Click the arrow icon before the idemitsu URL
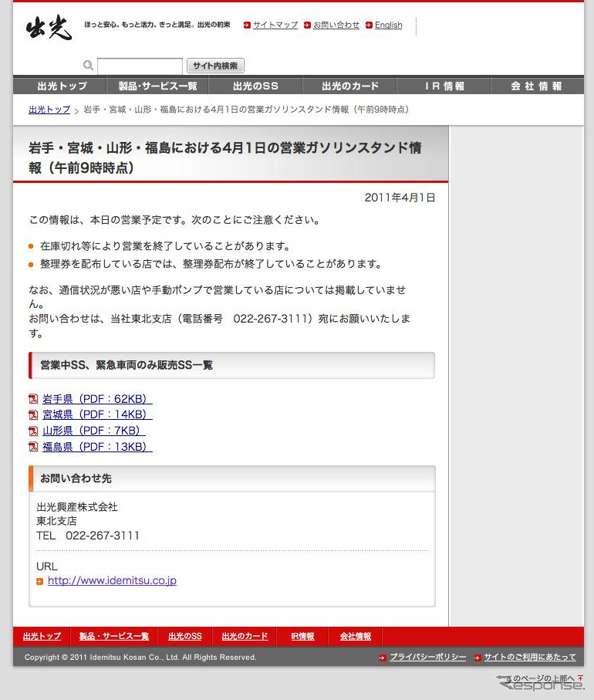 click(x=40, y=581)
